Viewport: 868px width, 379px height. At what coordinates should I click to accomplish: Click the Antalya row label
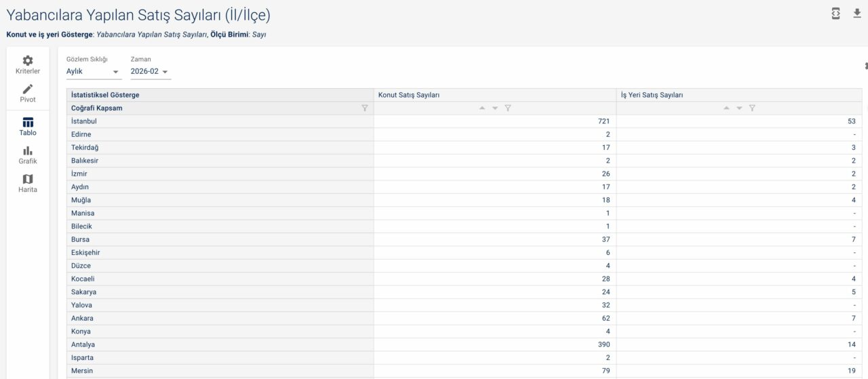point(83,344)
